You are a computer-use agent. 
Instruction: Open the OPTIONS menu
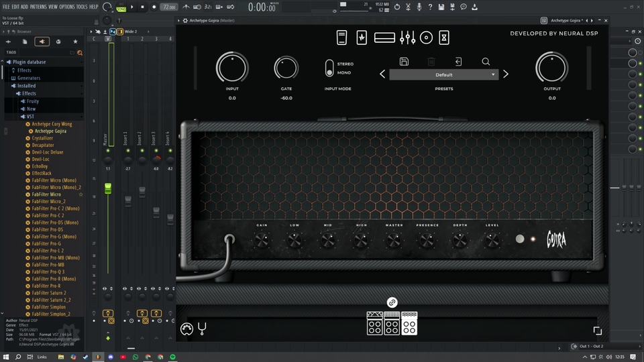click(67, 7)
